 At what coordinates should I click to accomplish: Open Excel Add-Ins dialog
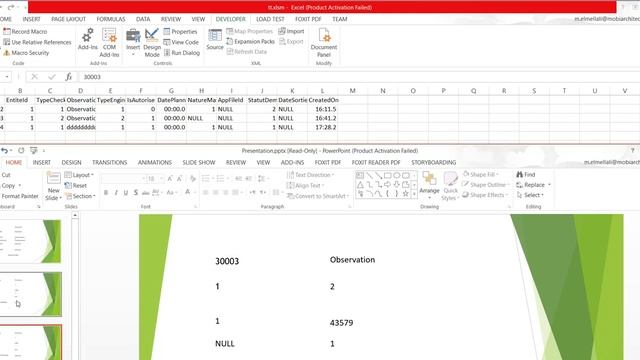87,39
